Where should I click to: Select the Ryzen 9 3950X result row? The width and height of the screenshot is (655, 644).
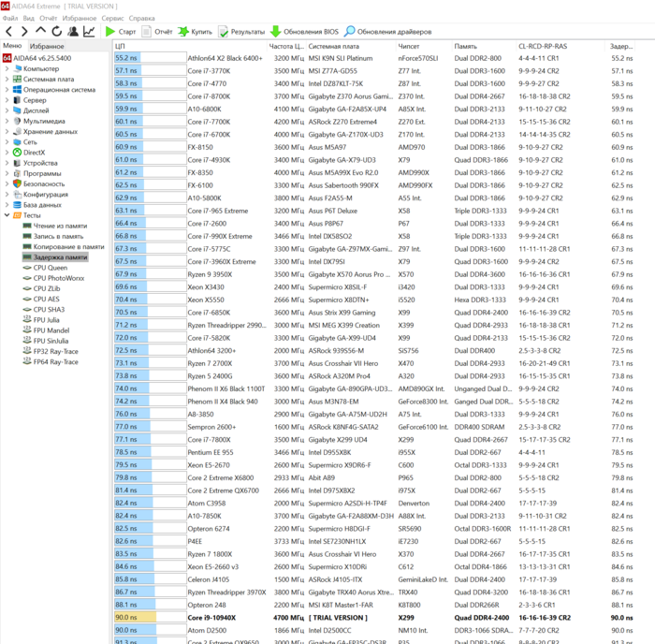point(374,274)
